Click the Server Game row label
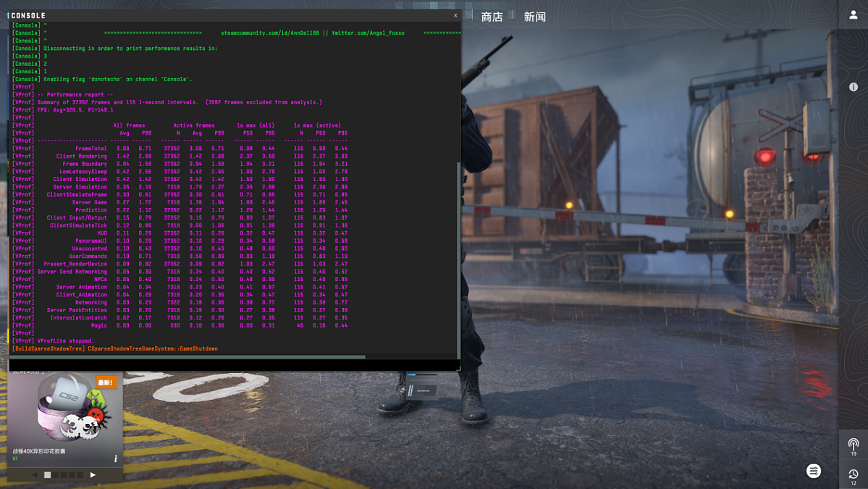 click(90, 203)
